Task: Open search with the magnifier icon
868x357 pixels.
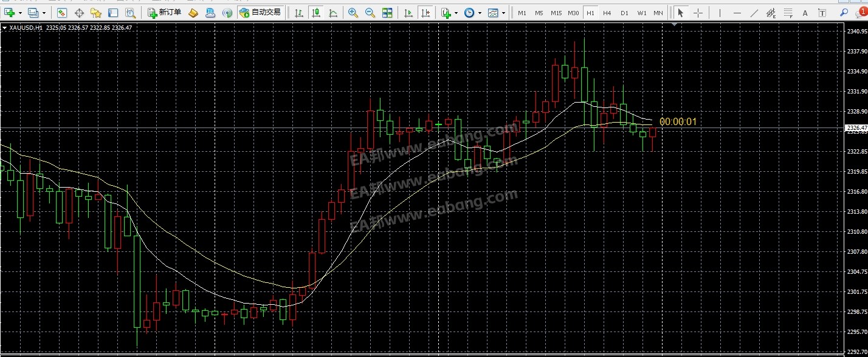Action: pyautogui.click(x=844, y=12)
